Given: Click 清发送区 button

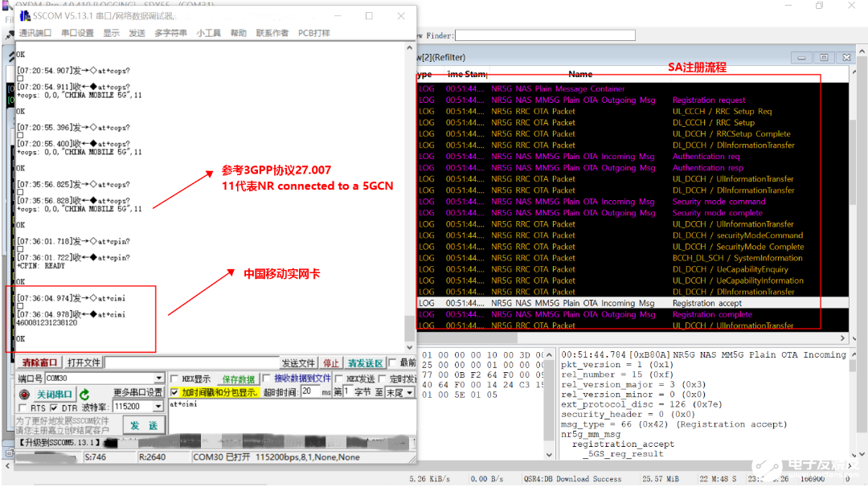Looking at the screenshot, I should pos(365,363).
